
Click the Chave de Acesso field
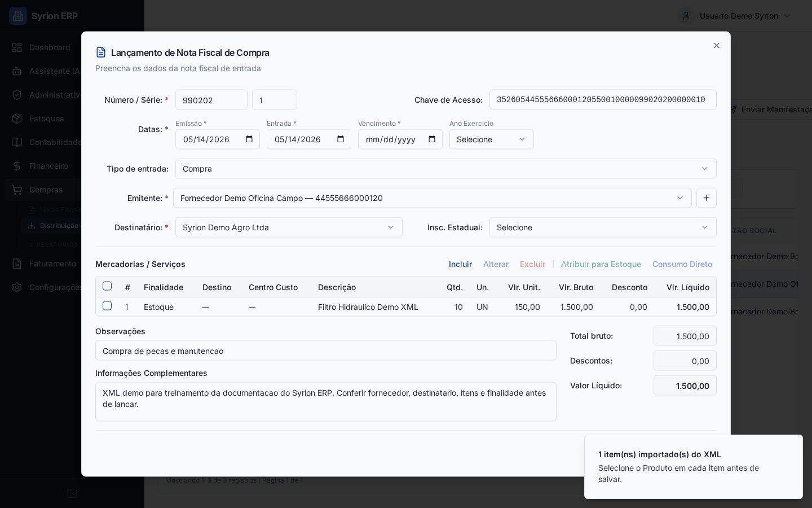pyautogui.click(x=603, y=100)
